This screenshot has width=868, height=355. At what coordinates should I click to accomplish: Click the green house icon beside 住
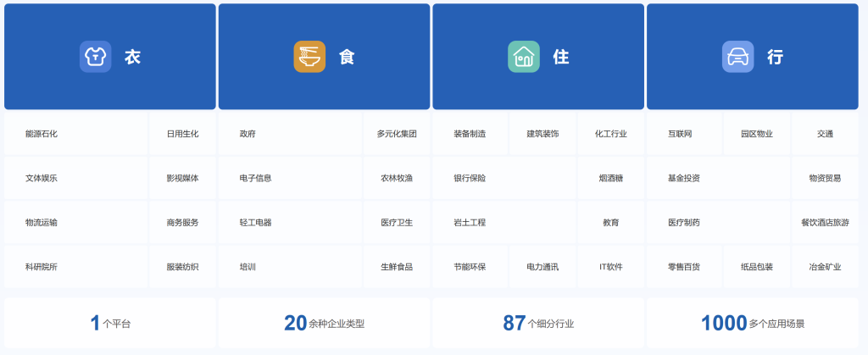524,57
